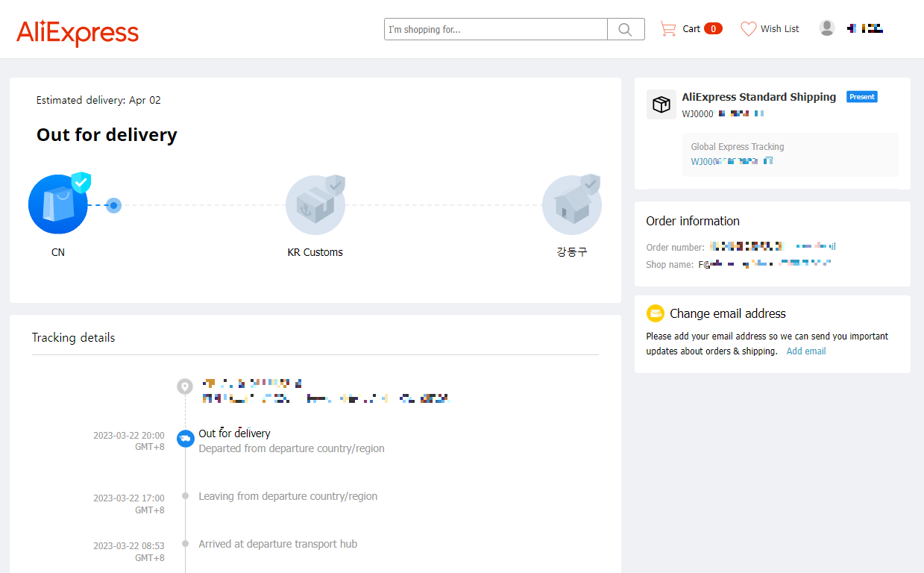This screenshot has height=573, width=924.
Task: Click the KR Customs package icon
Action: [x=315, y=204]
